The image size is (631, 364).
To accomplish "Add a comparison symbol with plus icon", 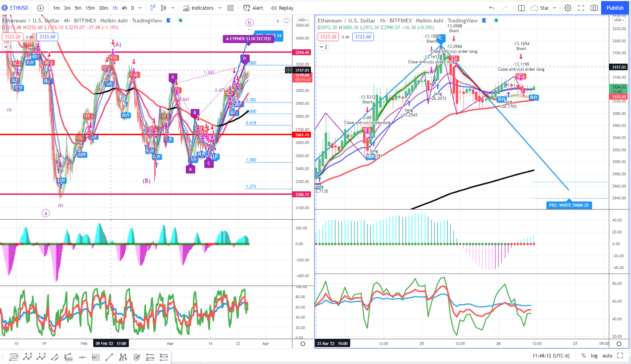I will [x=40, y=8].
